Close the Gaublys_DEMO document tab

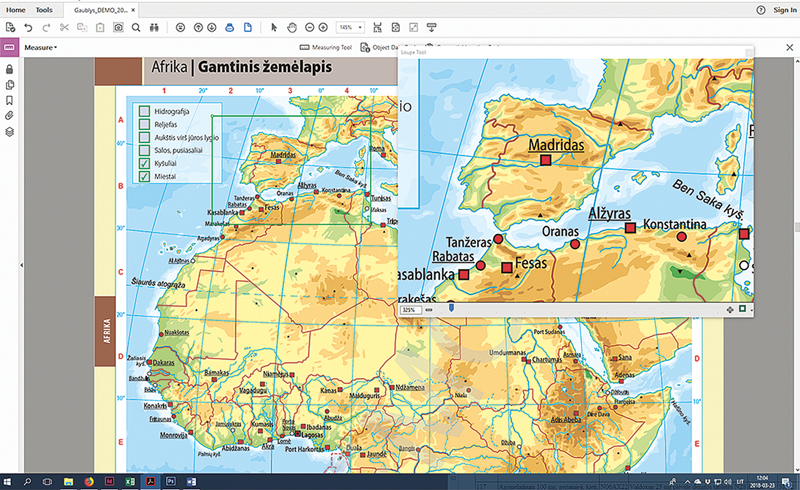tap(133, 10)
